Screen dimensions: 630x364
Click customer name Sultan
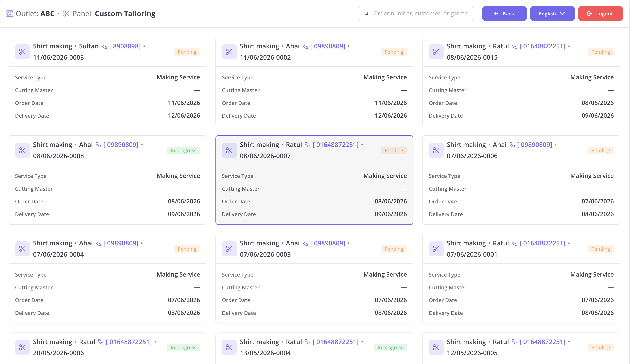(89, 46)
